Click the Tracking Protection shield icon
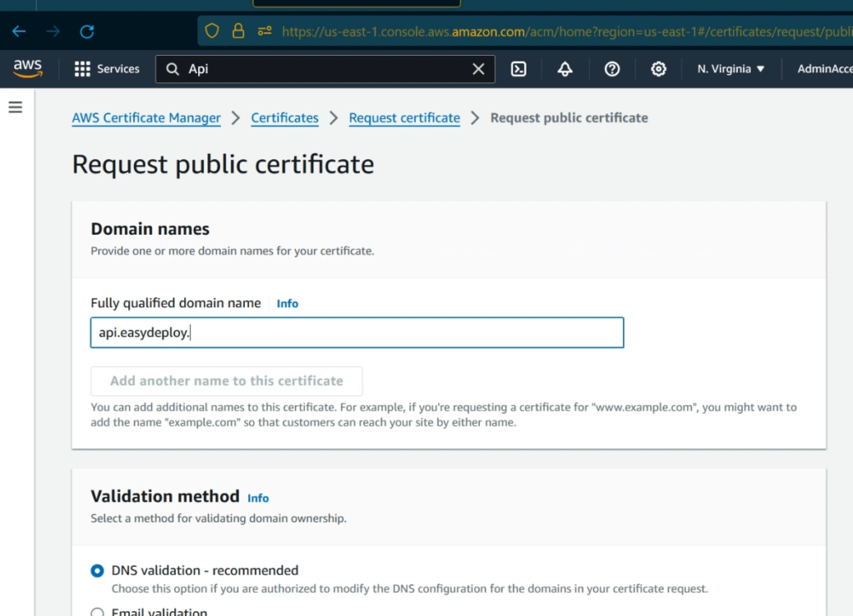 pyautogui.click(x=212, y=30)
